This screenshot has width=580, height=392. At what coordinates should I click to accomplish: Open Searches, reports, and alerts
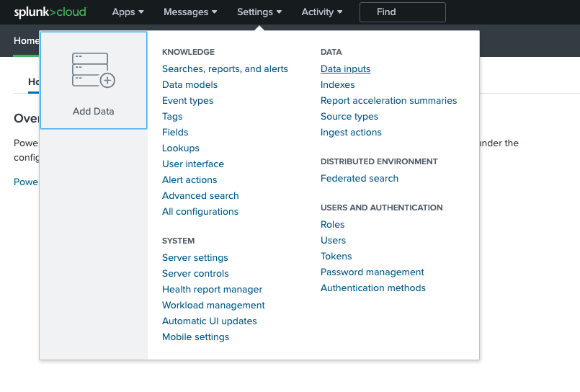[x=225, y=69]
